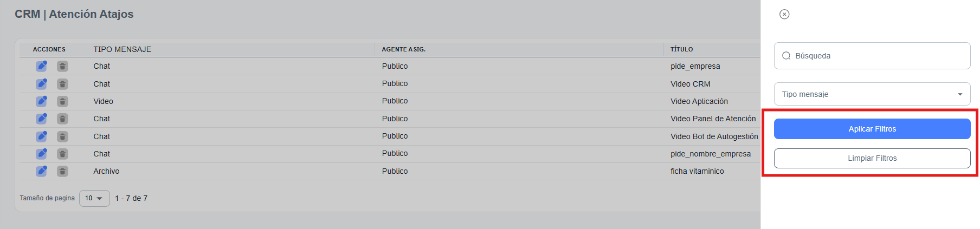Sort by the AGENTE ASIG. column header
980x229 pixels.
click(x=403, y=49)
